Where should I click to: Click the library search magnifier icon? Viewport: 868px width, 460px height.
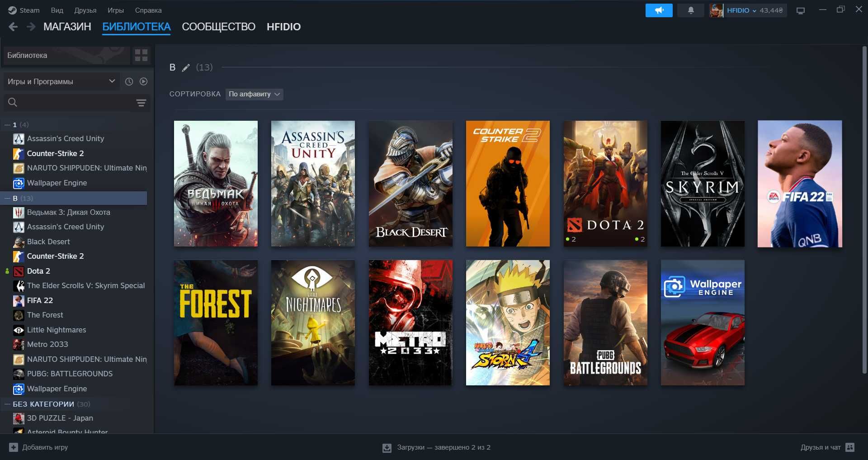coord(13,103)
